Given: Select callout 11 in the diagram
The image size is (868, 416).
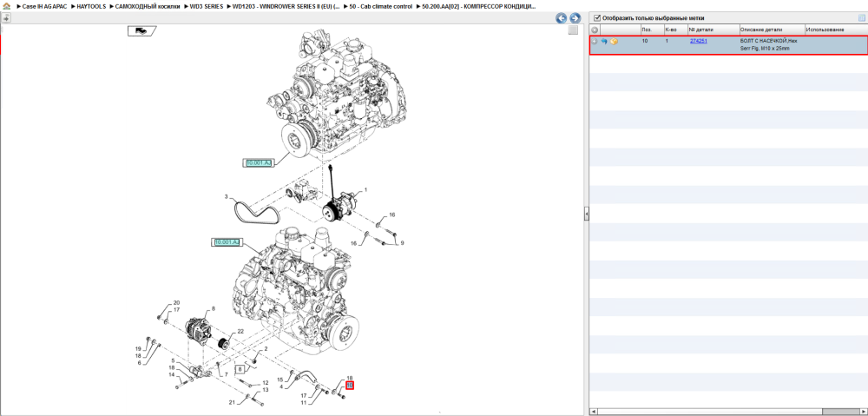Looking at the screenshot, I should point(303,403).
